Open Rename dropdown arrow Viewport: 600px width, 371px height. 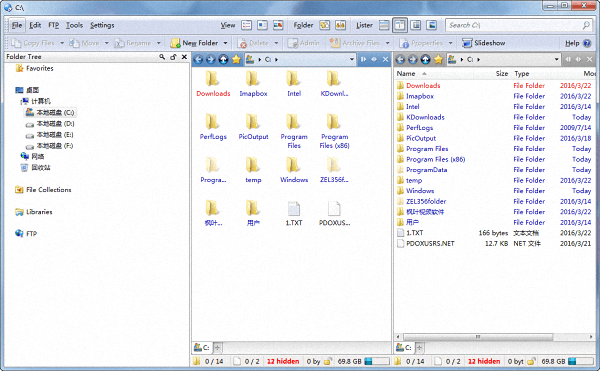[158, 43]
